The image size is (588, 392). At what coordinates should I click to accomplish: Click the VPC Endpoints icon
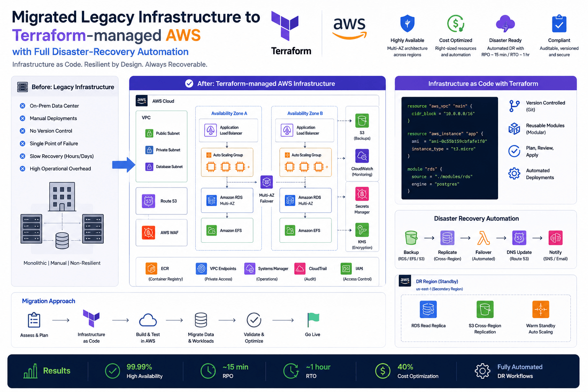point(201,269)
